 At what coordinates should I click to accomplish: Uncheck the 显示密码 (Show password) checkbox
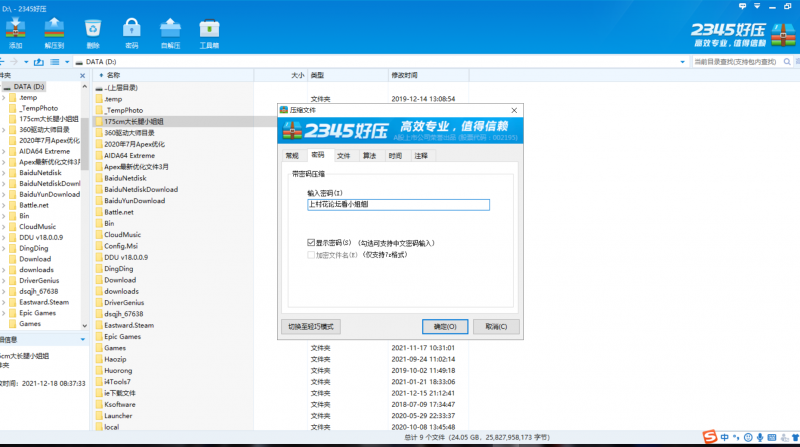pos(311,242)
